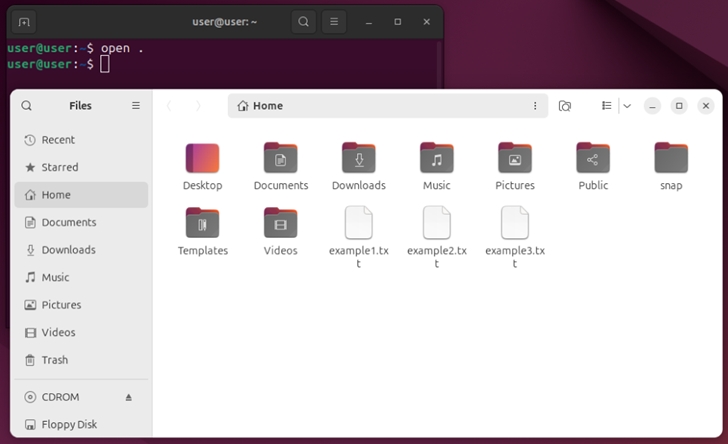The image size is (728, 444).
Task: Open the Home path bar options menu
Action: tap(535, 106)
